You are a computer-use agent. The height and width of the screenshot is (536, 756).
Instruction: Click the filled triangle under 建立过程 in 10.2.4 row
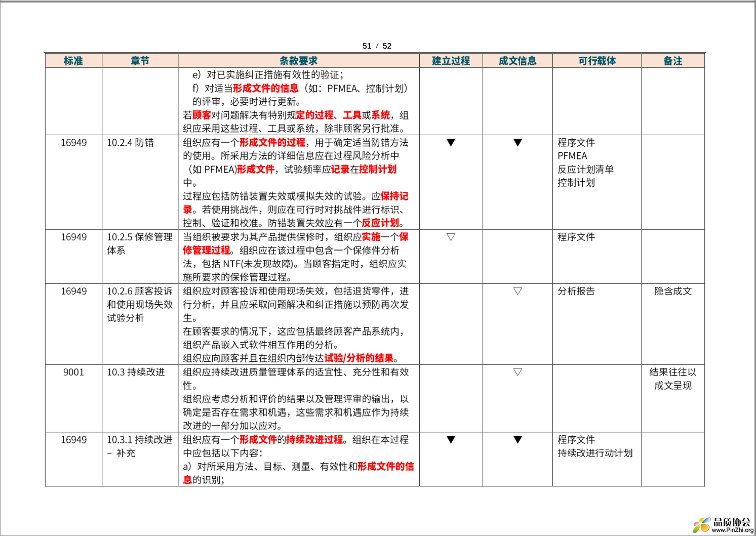451,143
